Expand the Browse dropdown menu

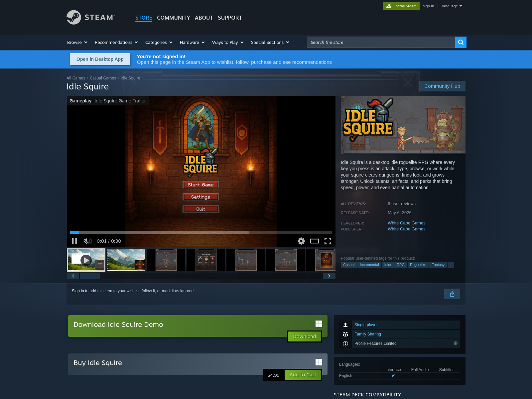tap(77, 42)
